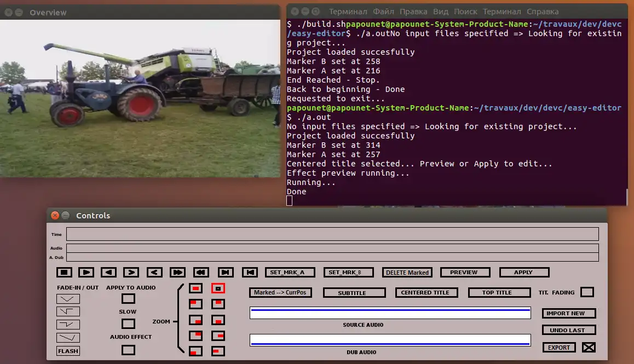
Task: Choose the zoom bottom-right corner icon
Action: [x=195, y=320]
